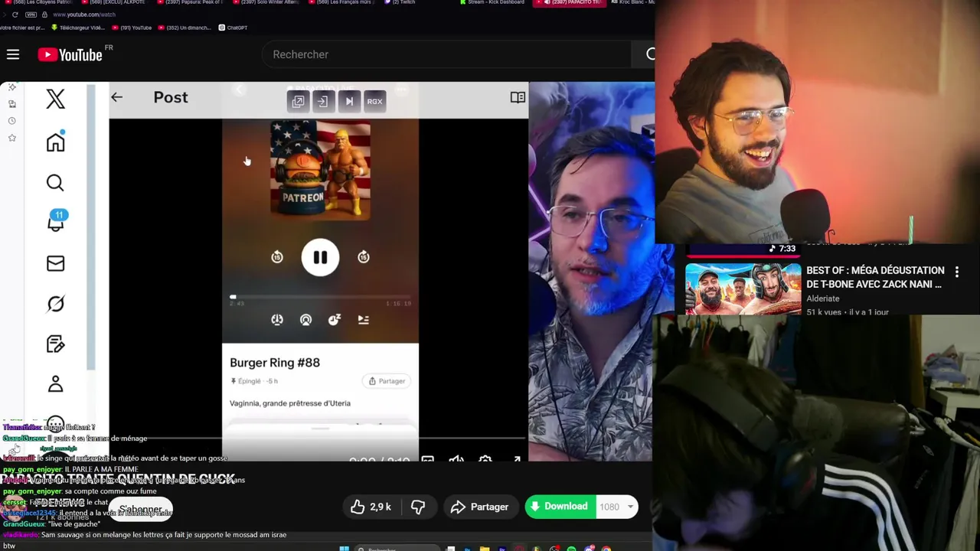The height and width of the screenshot is (551, 980).
Task: Open the X Lists icon in sidebar
Action: tap(55, 344)
